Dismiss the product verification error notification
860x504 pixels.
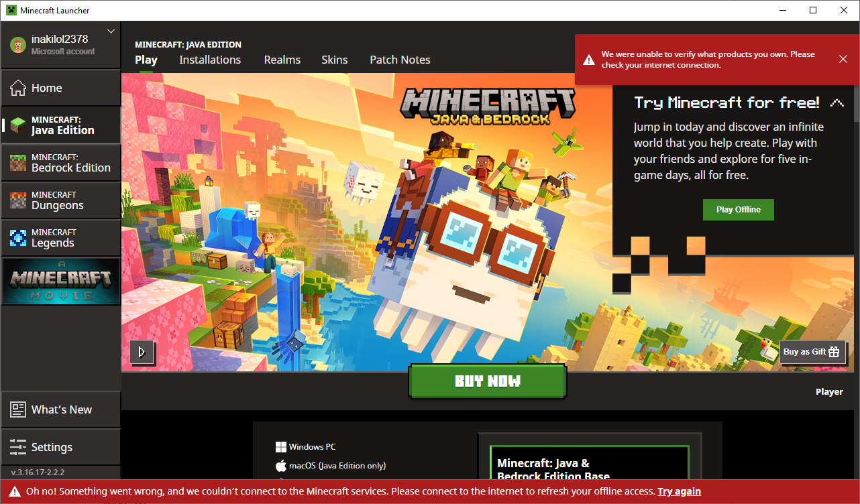843,59
